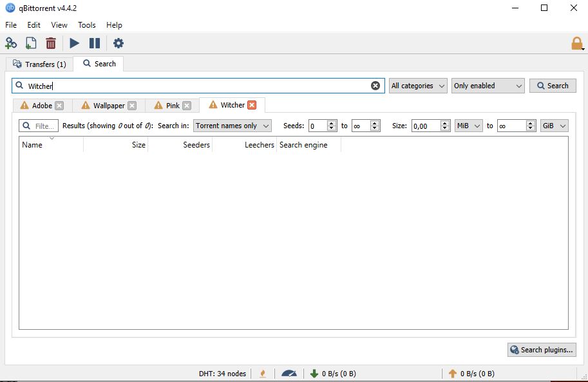The width and height of the screenshot is (588, 382).
Task: Expand the All categories dropdown
Action: [x=418, y=86]
